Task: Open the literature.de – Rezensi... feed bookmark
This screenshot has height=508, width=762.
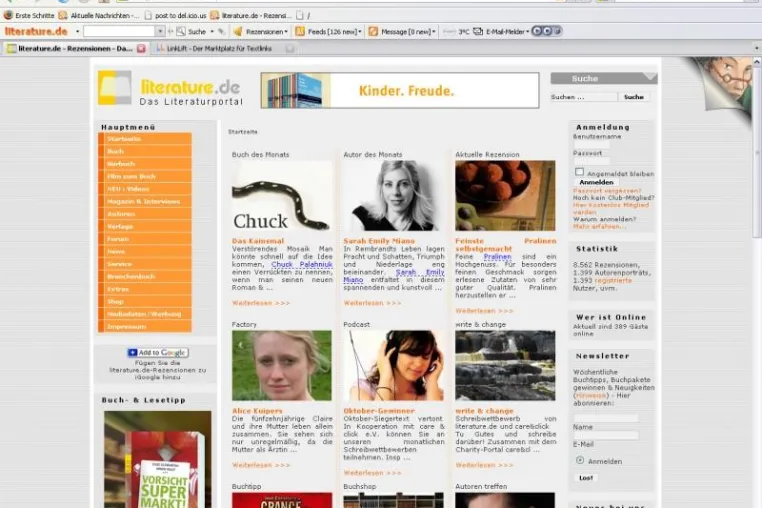Action: (251, 16)
